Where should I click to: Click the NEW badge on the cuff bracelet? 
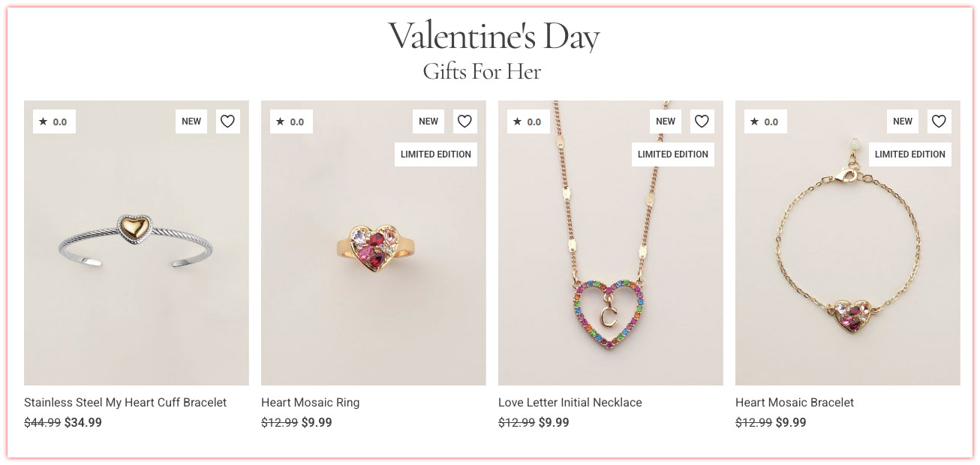[x=191, y=121]
